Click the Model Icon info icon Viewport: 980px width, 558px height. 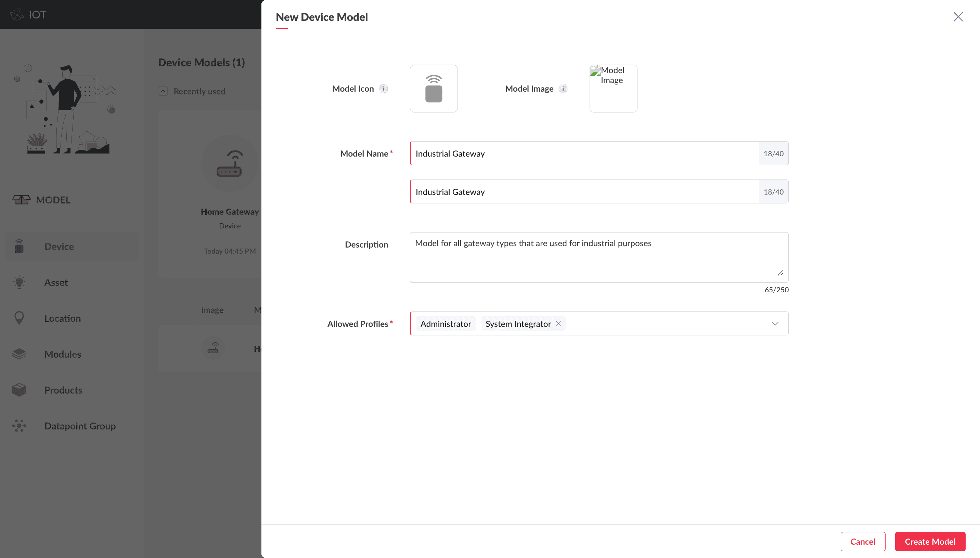384,89
